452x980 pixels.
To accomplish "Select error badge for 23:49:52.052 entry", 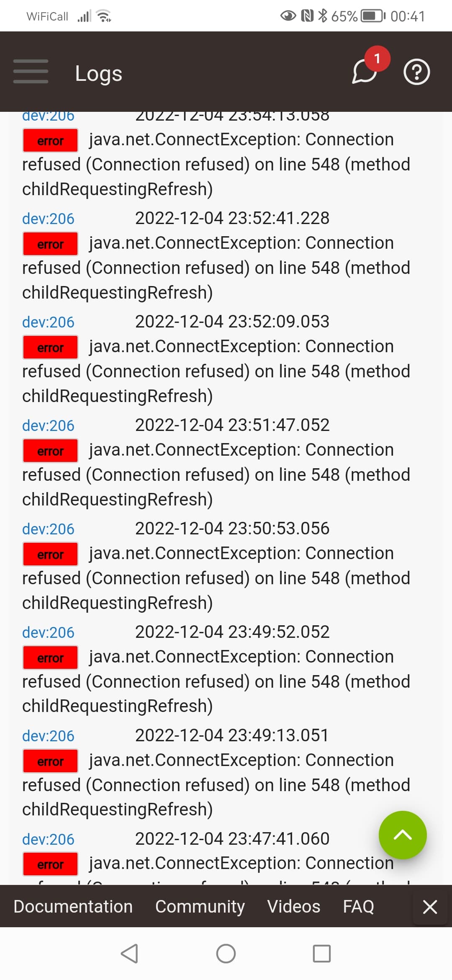I will pos(50,658).
